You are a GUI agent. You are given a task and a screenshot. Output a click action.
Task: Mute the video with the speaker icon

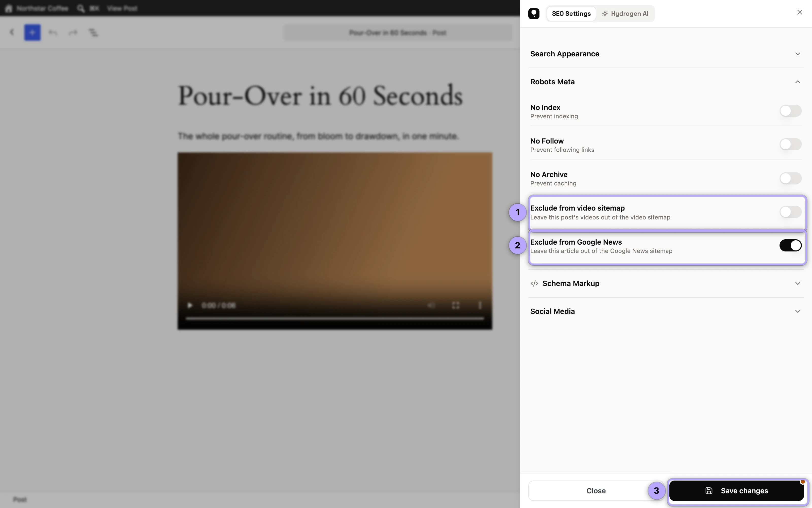coord(431,305)
